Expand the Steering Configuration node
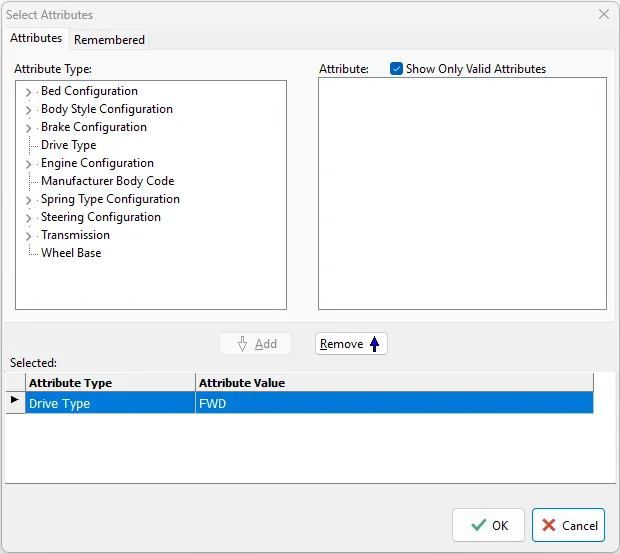 tap(28, 218)
